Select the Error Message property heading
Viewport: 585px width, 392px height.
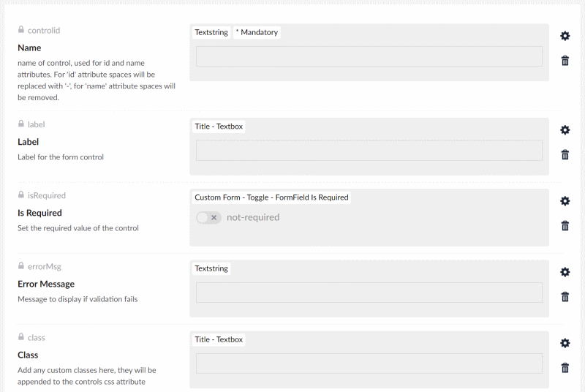(46, 284)
